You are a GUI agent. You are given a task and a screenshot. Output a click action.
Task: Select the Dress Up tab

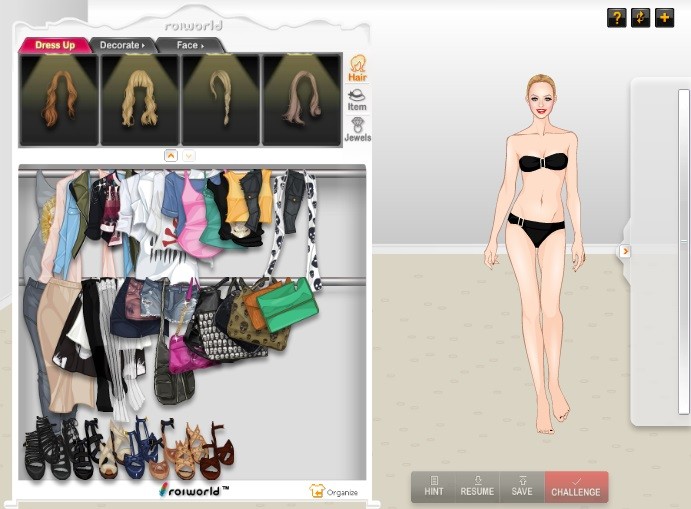pyautogui.click(x=55, y=45)
